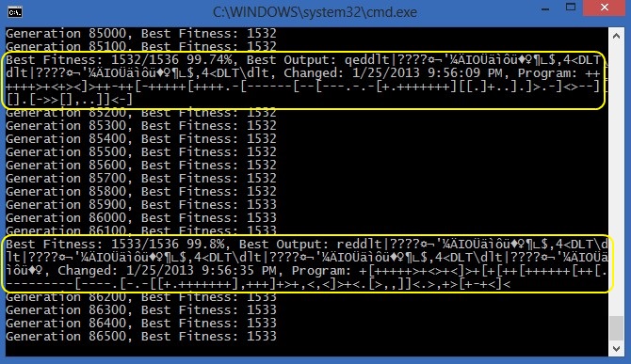The width and height of the screenshot is (631, 364).
Task: Close the cmd.exe window
Action: click(x=604, y=8)
